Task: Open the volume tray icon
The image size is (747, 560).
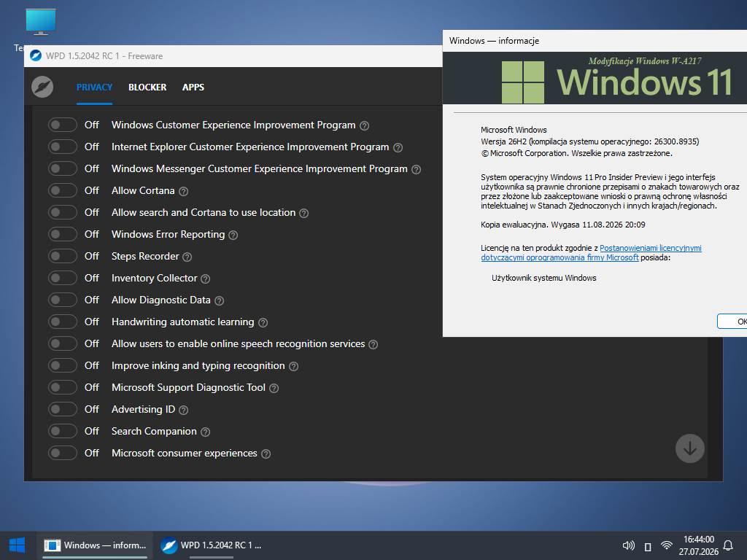Action: coord(628,545)
